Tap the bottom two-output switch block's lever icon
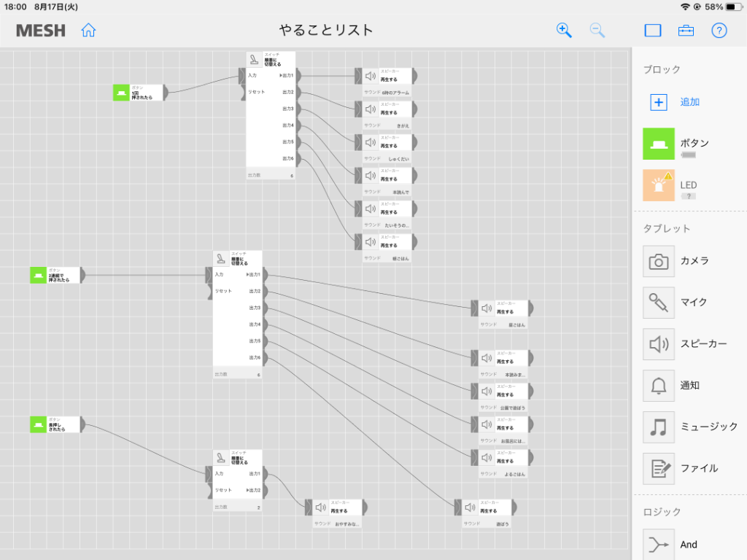This screenshot has height=560, width=747. tap(220, 458)
